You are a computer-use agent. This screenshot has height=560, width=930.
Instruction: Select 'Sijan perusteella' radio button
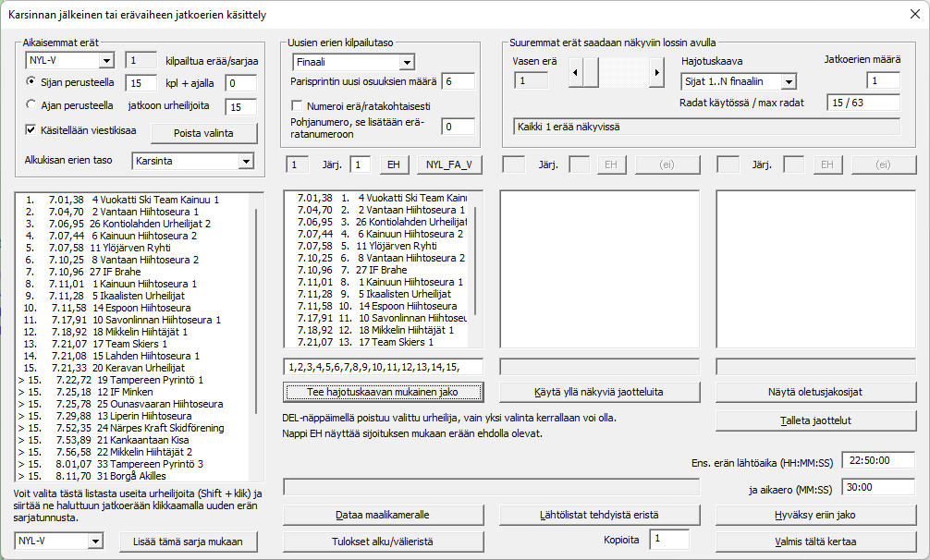(32, 82)
